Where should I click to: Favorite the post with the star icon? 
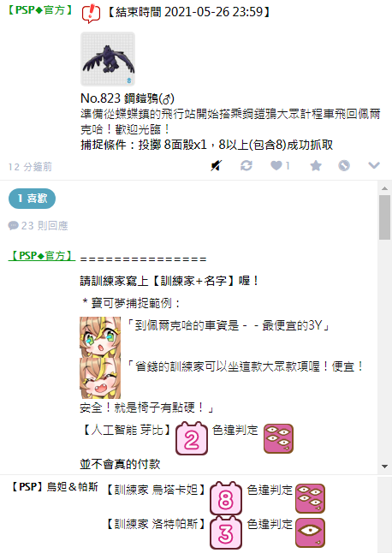click(316, 165)
